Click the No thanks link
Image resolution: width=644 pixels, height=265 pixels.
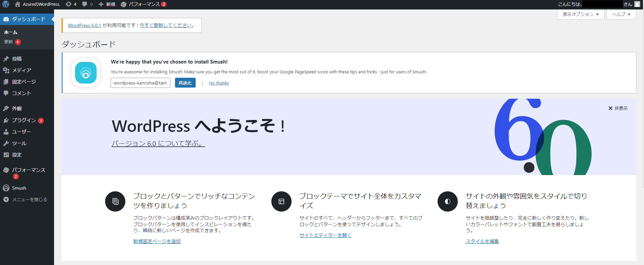pos(219,83)
